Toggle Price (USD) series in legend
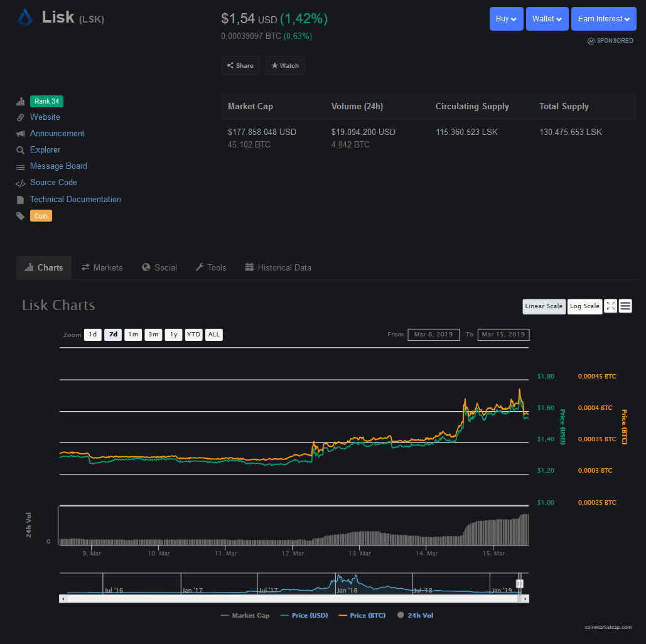Viewport: 646px width, 644px height. tap(304, 615)
